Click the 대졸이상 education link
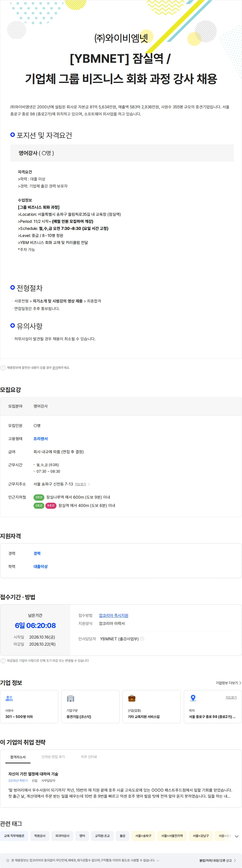 point(40,566)
